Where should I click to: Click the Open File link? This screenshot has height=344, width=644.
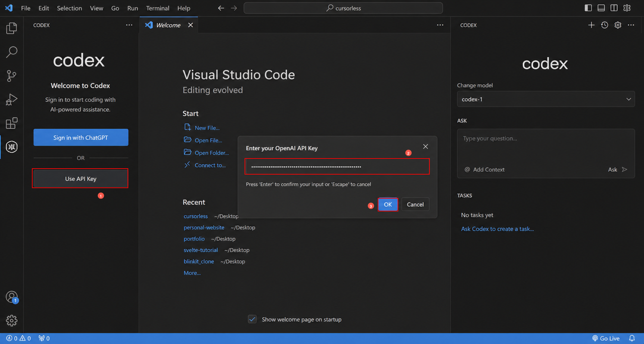click(x=203, y=141)
